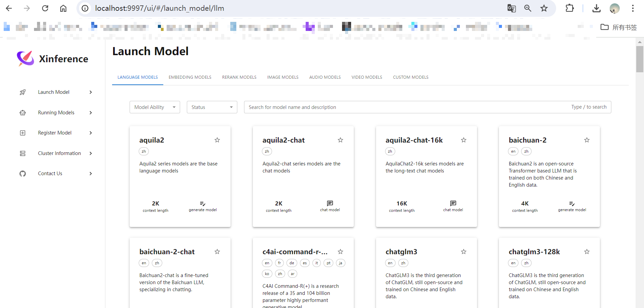Click the rocket icon beside Launch Model
The height and width of the screenshot is (308, 644).
pyautogui.click(x=23, y=92)
